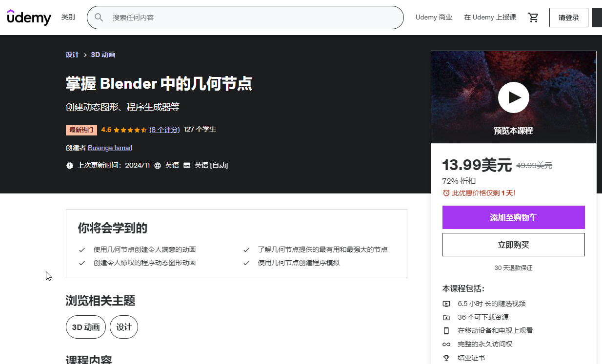The height and width of the screenshot is (364, 602).
Task: Click checkmark beside 创建令人惊叹的程序动态图形动画
Action: click(x=82, y=263)
